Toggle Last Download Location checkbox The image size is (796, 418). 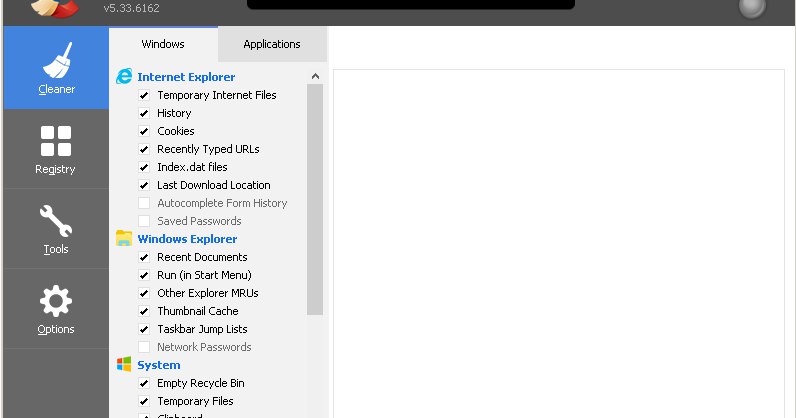144,185
